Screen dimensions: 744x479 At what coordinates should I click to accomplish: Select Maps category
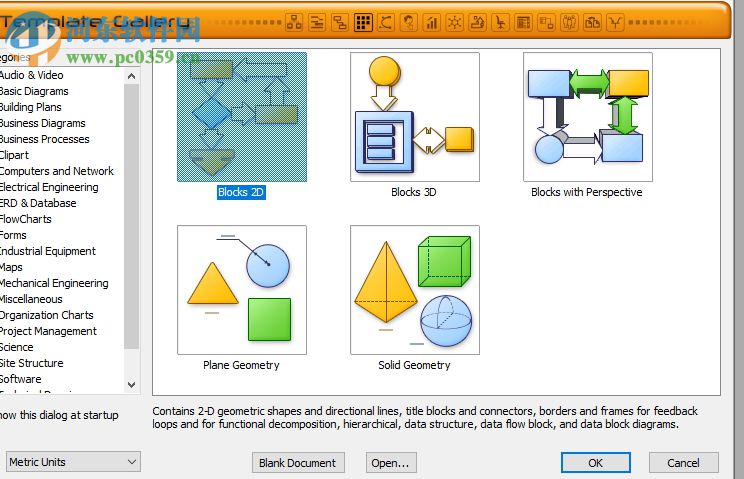click(x=11, y=267)
